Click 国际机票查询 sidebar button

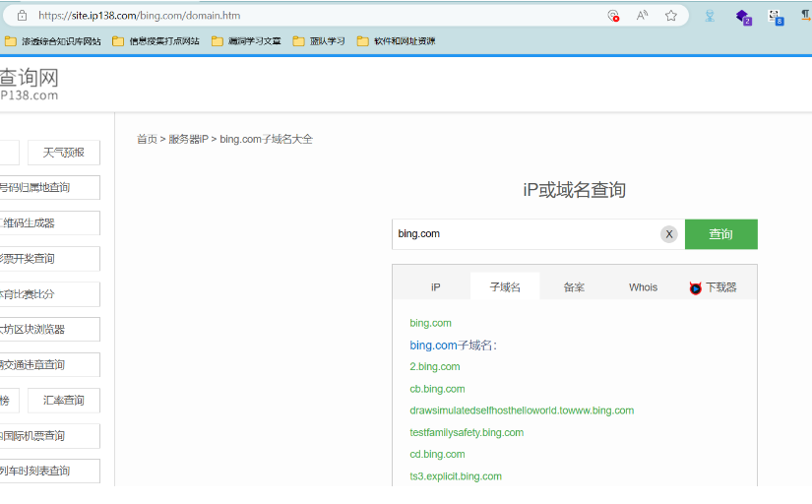50,436
